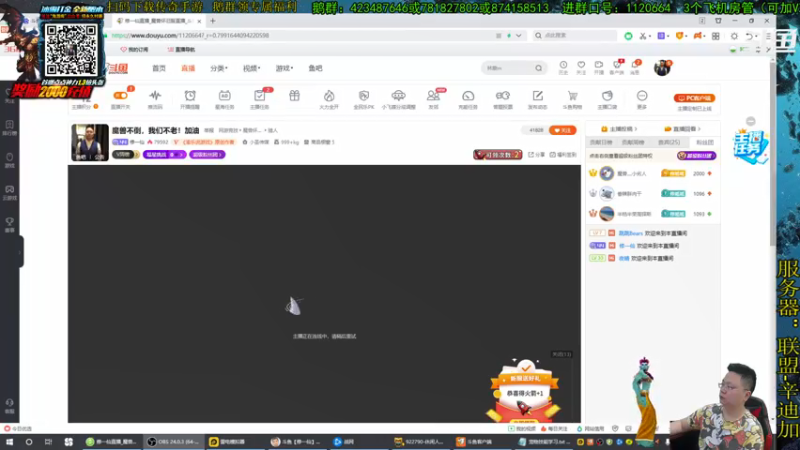Switch to the 粉丝团 tab
Screen dimensions: 800x450
tap(705, 142)
